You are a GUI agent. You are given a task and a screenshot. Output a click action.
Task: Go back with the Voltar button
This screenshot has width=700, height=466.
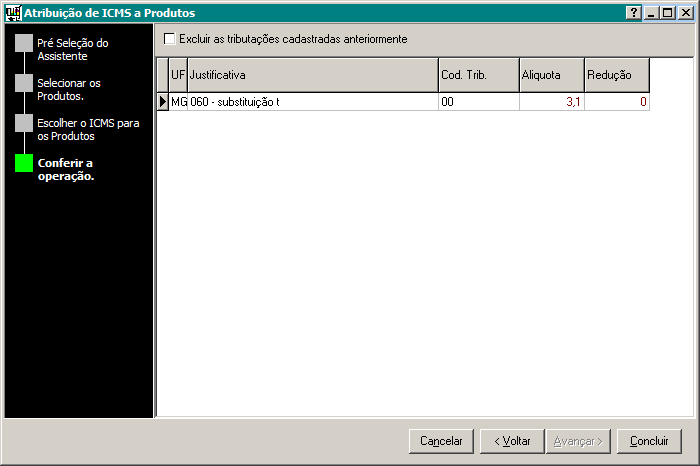(x=512, y=441)
